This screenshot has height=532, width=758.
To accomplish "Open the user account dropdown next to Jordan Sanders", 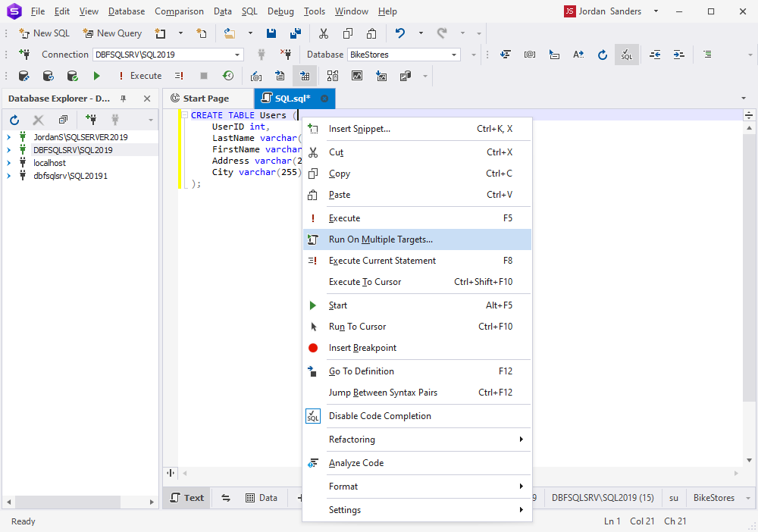I will [656, 11].
